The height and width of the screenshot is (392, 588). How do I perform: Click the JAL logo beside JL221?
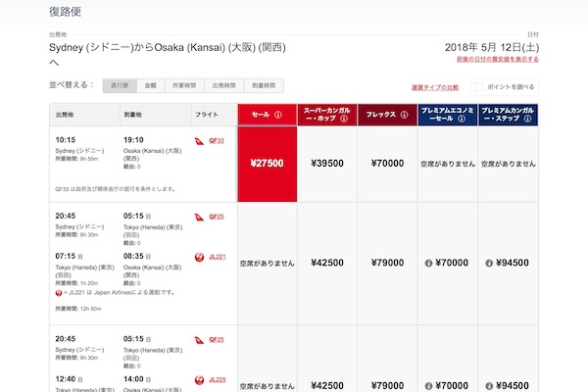(199, 257)
